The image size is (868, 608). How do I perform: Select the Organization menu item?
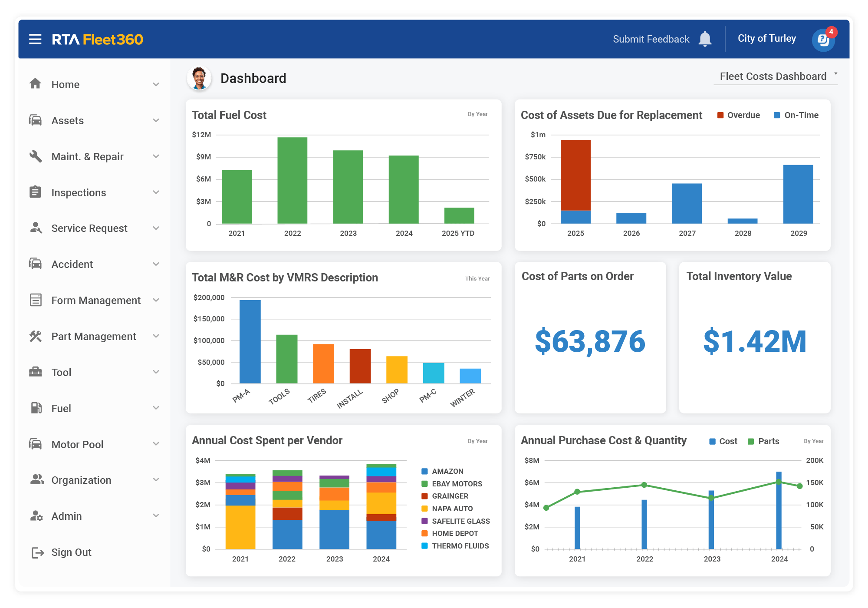click(81, 480)
